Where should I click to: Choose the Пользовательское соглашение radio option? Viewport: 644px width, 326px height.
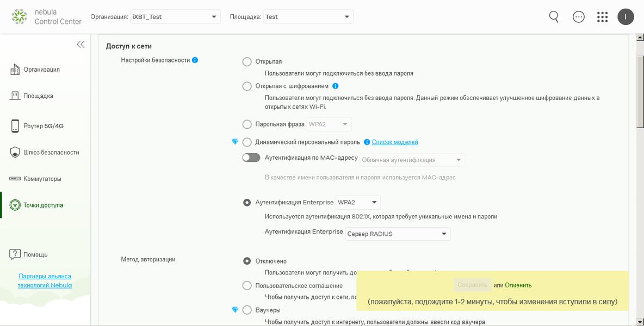tap(247, 286)
